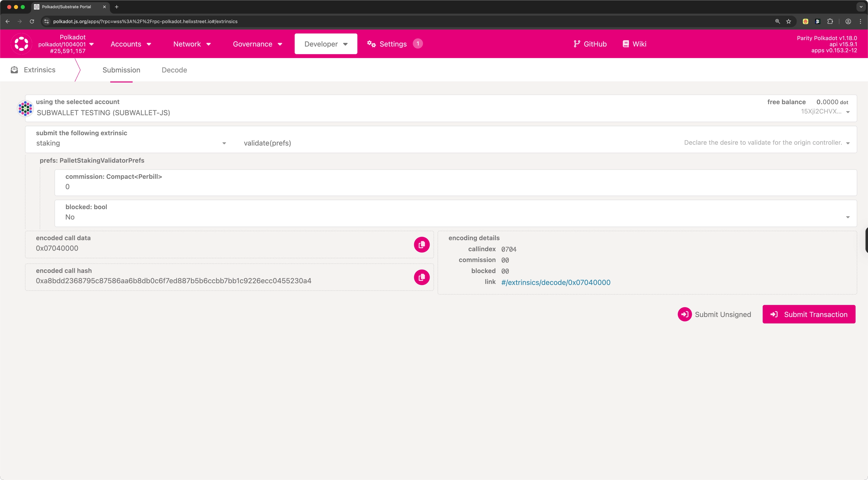Go forward in browser history

(20, 21)
